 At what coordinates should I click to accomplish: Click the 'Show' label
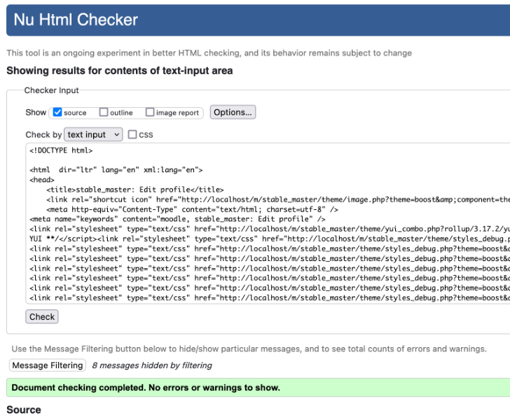click(x=36, y=113)
